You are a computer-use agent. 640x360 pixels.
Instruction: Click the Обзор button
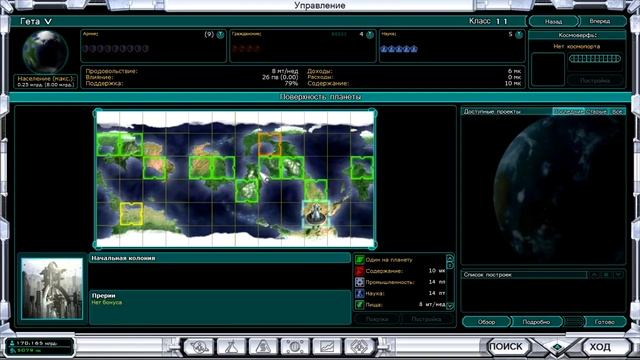pyautogui.click(x=486, y=322)
